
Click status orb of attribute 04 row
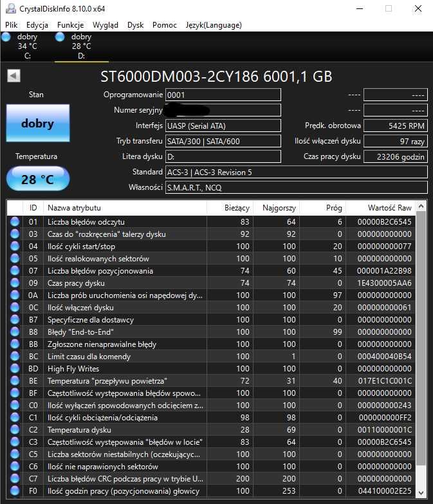point(15,247)
